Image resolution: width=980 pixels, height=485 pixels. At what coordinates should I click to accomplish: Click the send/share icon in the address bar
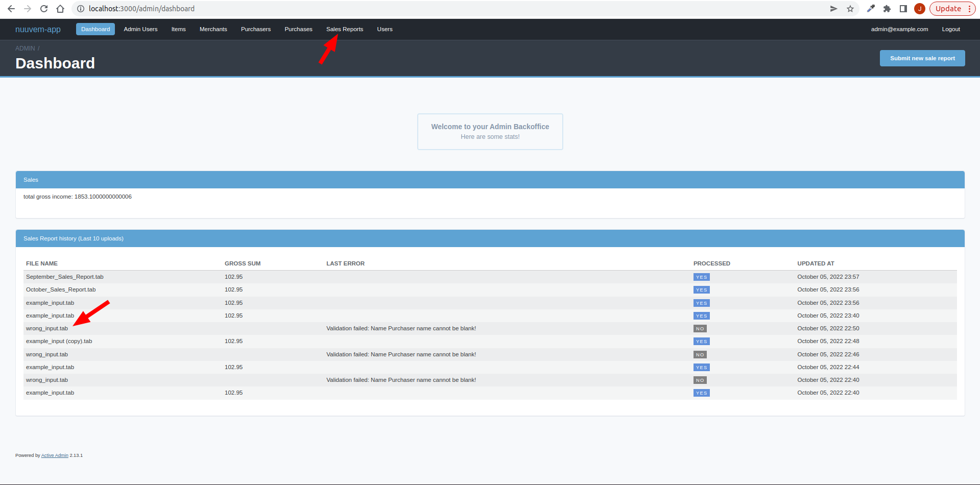833,9
